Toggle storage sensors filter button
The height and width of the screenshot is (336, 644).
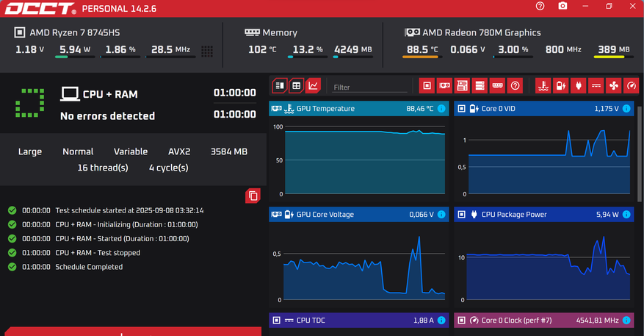point(480,85)
